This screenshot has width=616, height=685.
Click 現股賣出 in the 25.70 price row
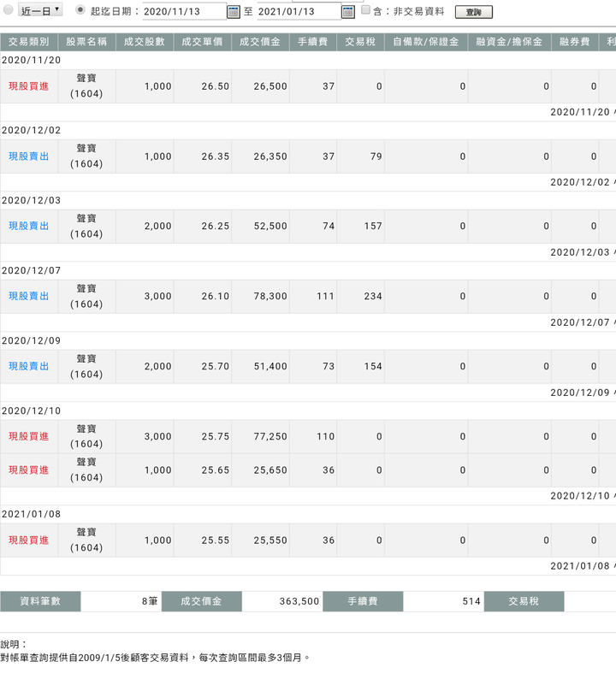coord(29,366)
